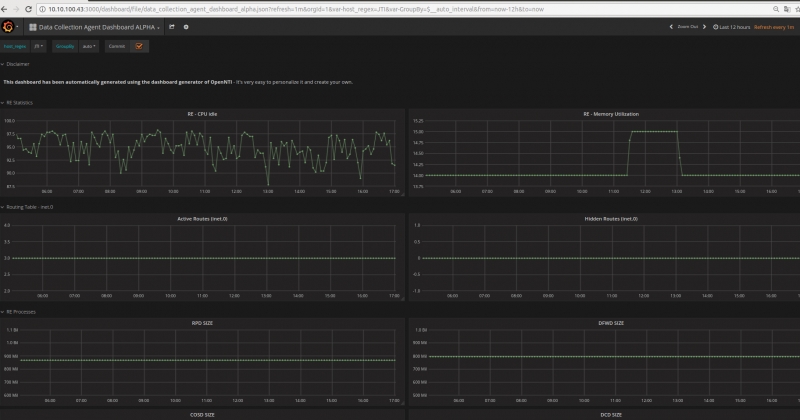Click Refresh every 1m setting

[x=774, y=27]
